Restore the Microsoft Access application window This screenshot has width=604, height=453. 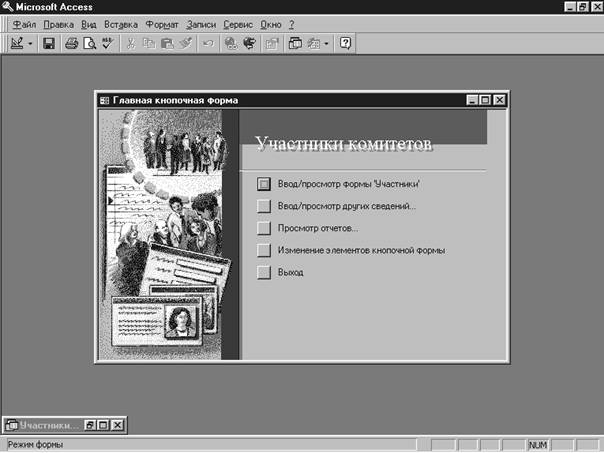(x=583, y=7)
